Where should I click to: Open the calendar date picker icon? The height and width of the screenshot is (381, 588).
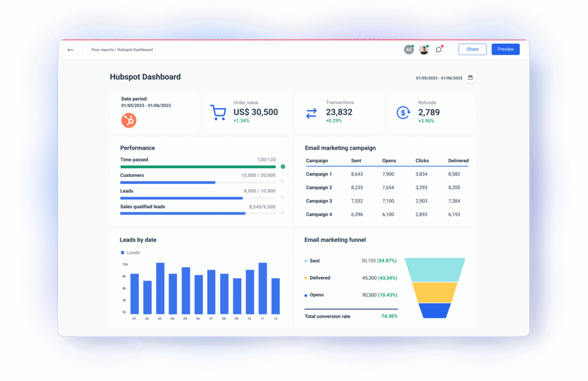pos(470,78)
